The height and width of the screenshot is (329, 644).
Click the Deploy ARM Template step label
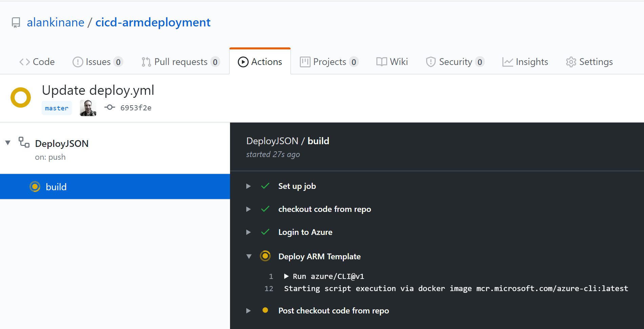(x=319, y=257)
